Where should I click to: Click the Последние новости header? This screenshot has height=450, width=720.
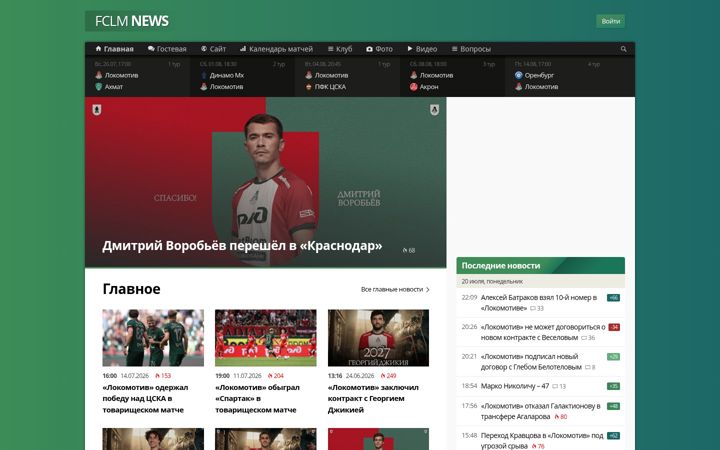click(540, 266)
